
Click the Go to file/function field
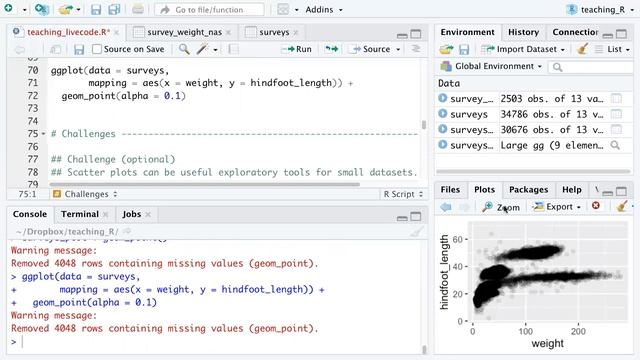(x=209, y=9)
